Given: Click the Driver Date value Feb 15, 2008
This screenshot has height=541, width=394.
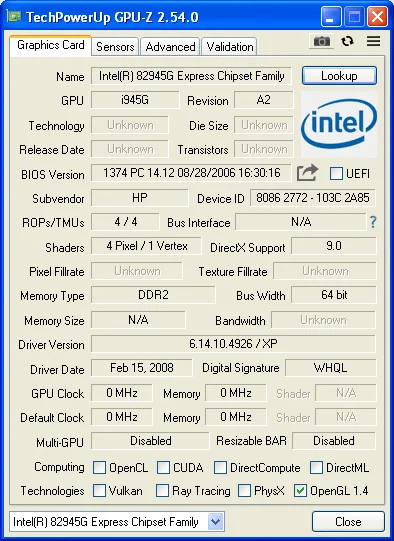Looking at the screenshot, I should click(142, 368).
